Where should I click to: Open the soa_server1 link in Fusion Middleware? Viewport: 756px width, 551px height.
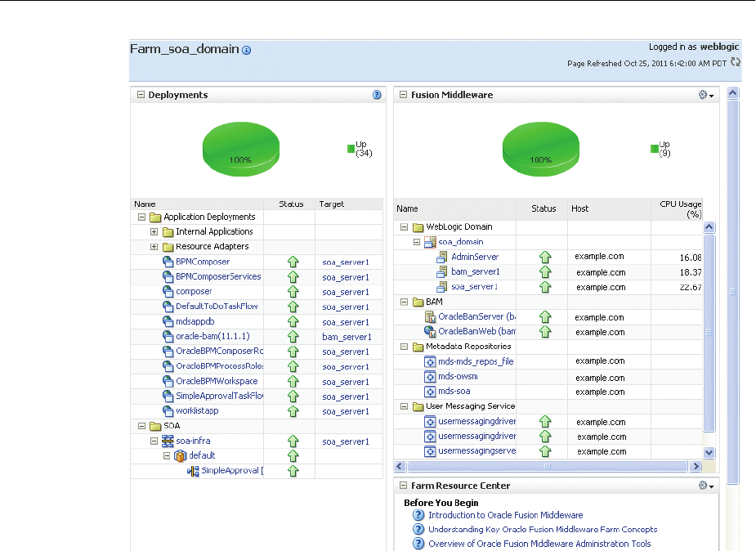pos(474,287)
